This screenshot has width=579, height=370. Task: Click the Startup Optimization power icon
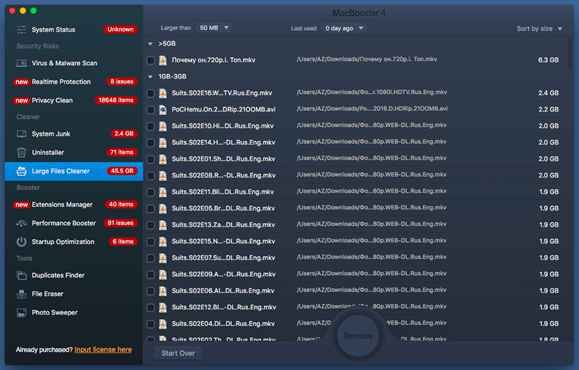click(x=21, y=242)
